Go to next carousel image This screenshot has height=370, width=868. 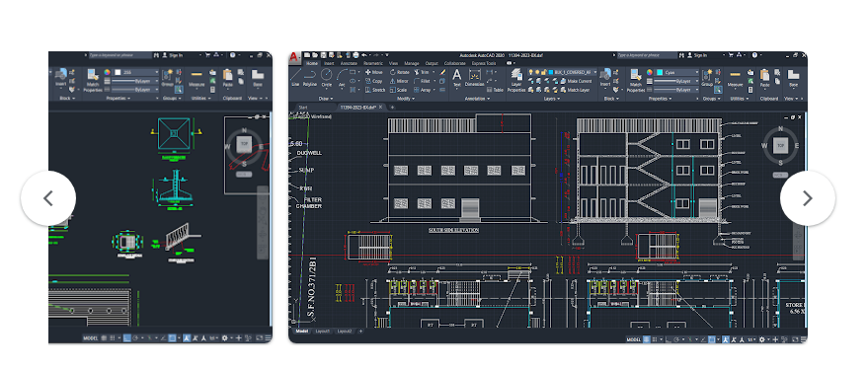(808, 198)
